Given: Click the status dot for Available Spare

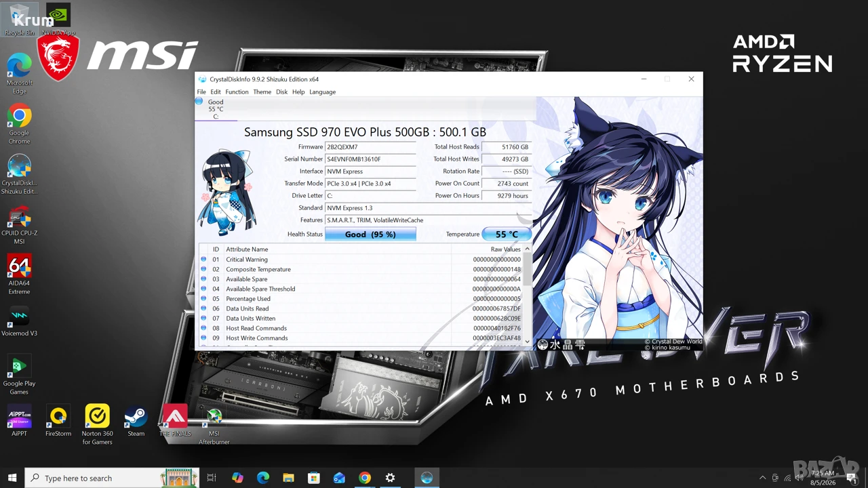Looking at the screenshot, I should pyautogui.click(x=203, y=279).
